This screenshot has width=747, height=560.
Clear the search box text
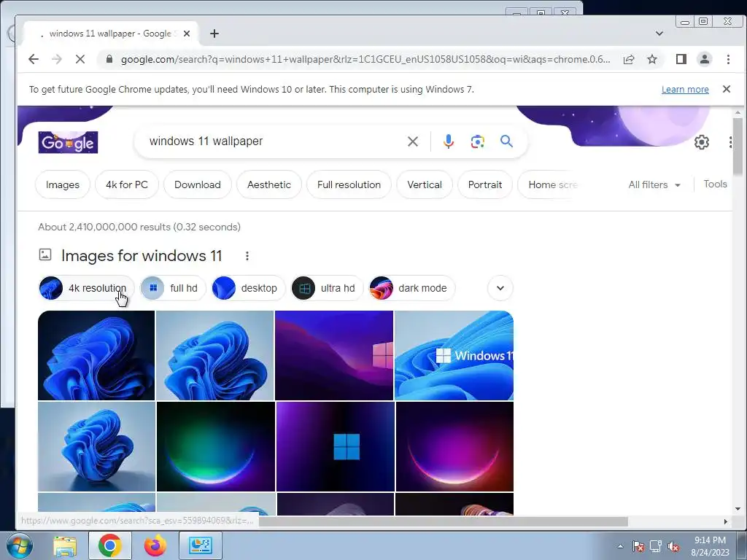(x=413, y=141)
